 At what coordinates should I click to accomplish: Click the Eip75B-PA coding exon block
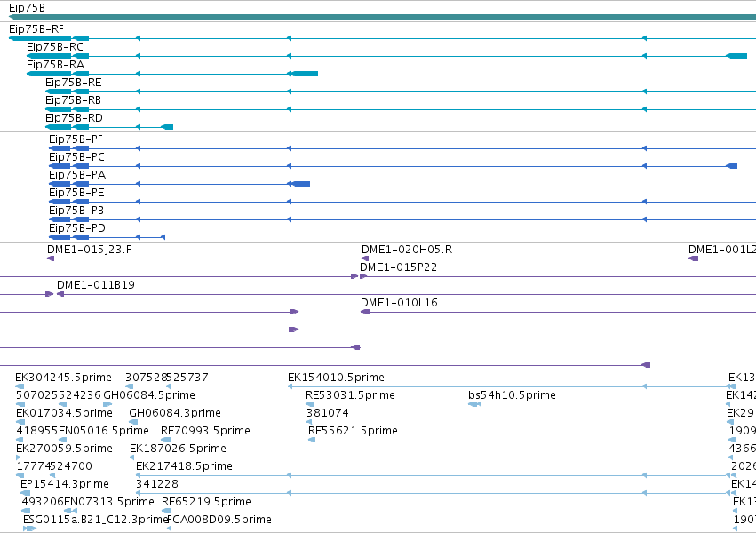click(x=301, y=184)
